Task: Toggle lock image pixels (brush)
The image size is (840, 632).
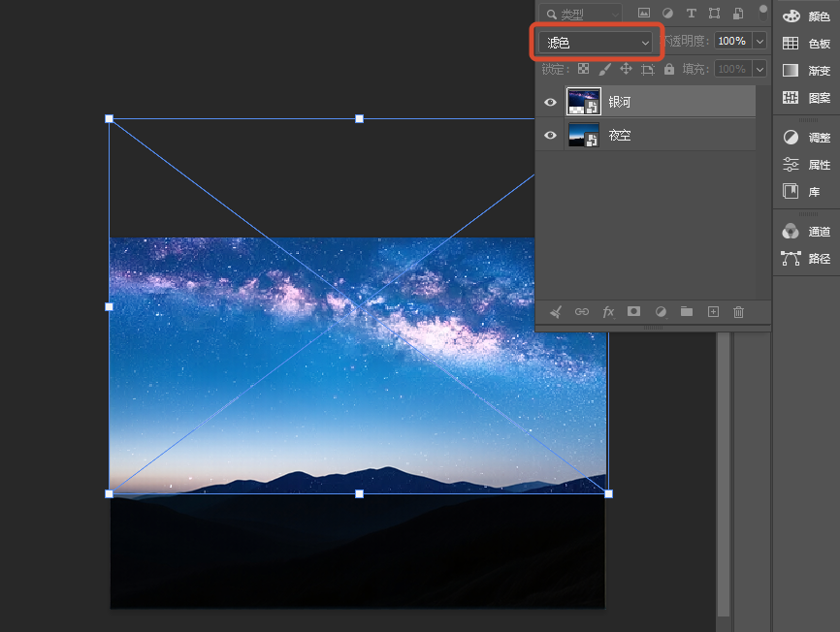Action: click(605, 69)
